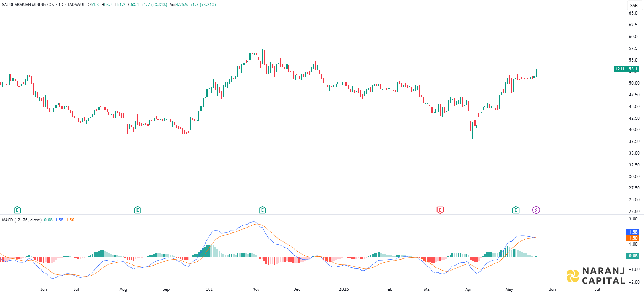Click the Sep label on time axis
This screenshot has width=644, height=294.
[166, 289]
